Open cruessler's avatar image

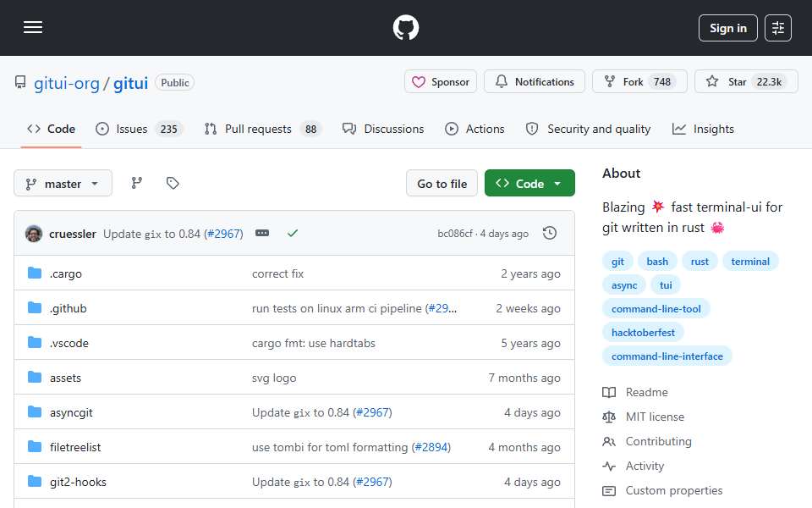tap(34, 234)
